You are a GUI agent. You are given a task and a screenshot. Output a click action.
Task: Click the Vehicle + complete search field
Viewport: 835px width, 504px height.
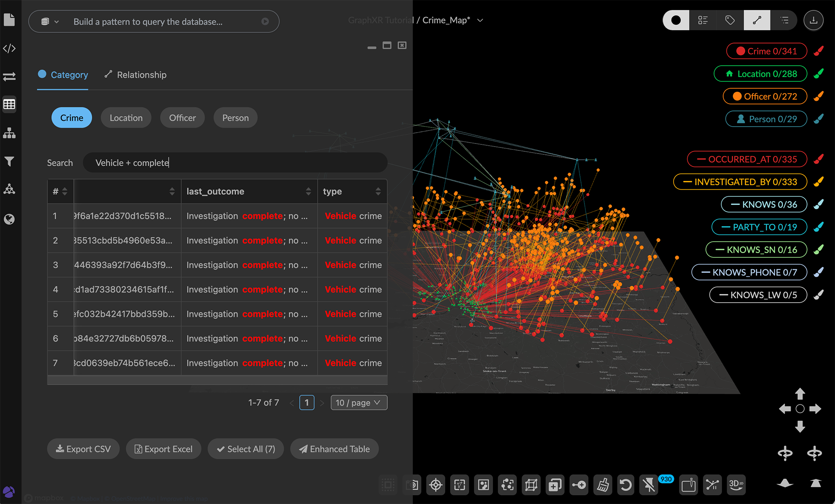(x=235, y=163)
